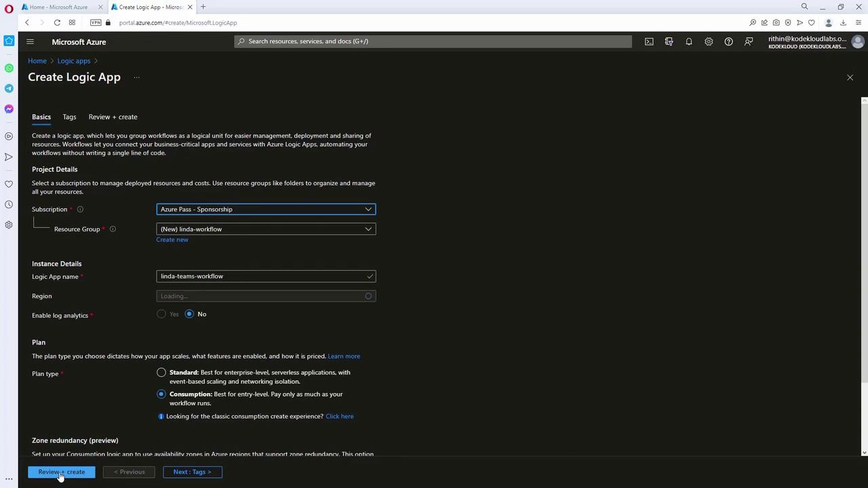Open Azure Cloud Shell icon

pos(649,41)
